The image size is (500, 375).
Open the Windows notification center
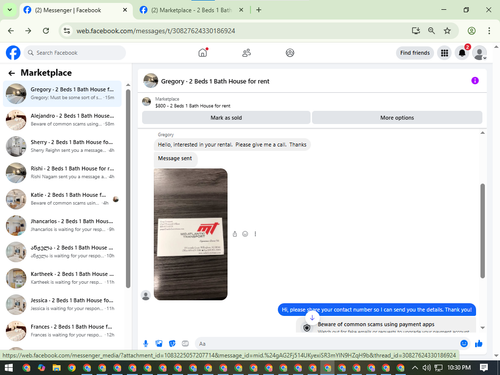(x=484, y=368)
